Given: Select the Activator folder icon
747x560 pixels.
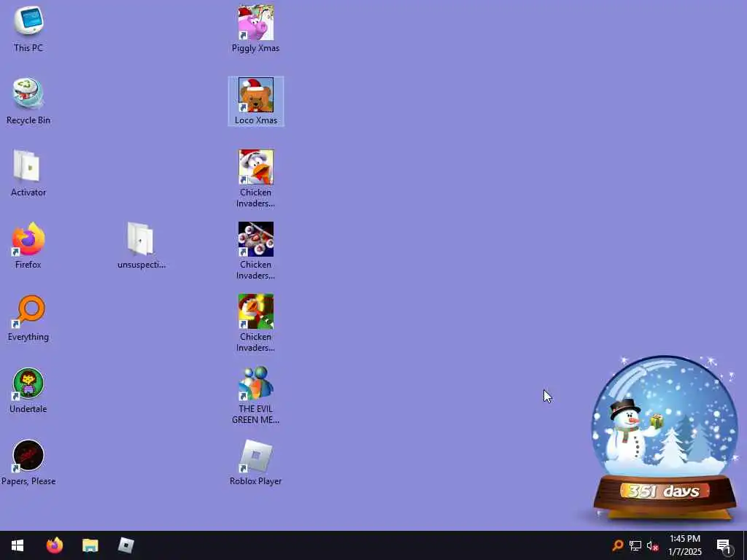Looking at the screenshot, I should click(x=28, y=174).
